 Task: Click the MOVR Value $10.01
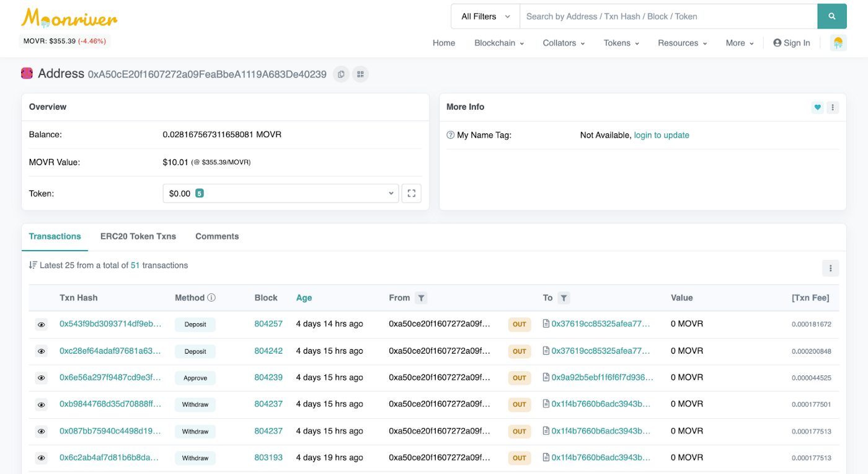[x=175, y=162]
